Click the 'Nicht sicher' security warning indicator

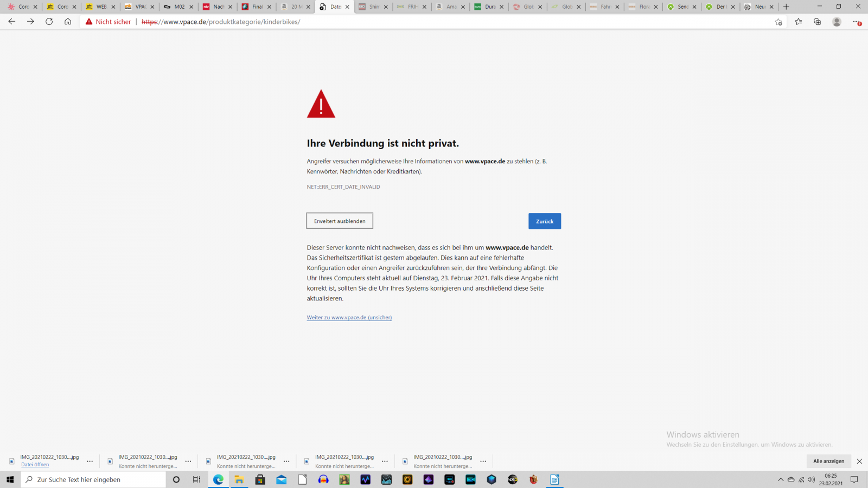click(108, 22)
